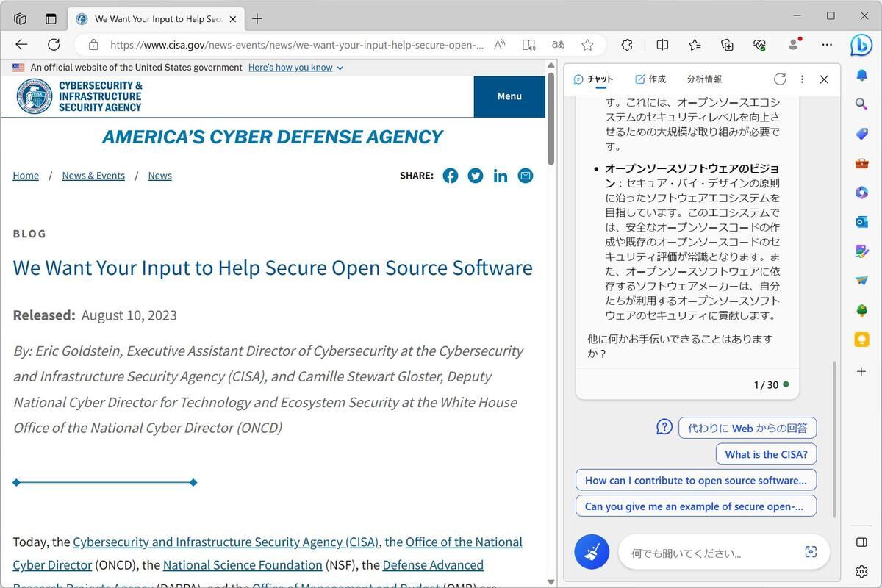Pick "Can you give me an example" suggestion

point(696,506)
